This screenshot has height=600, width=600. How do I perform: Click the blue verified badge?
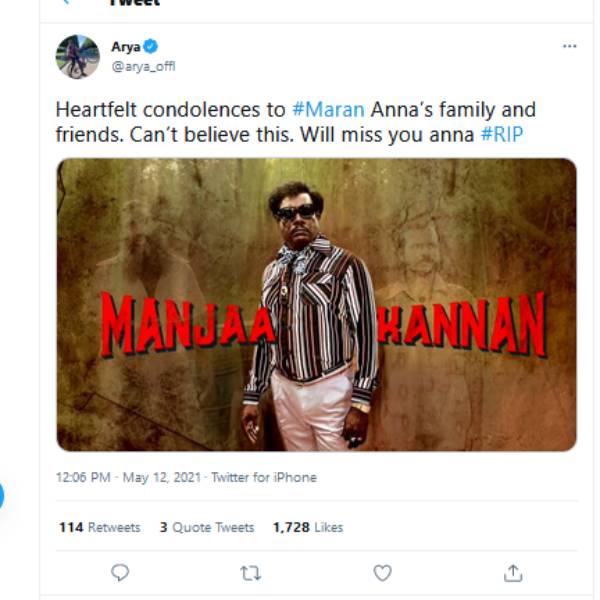[151, 46]
